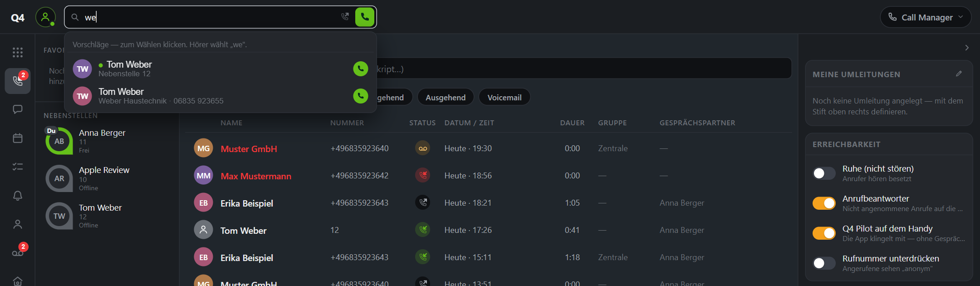Image resolution: width=980 pixels, height=286 pixels.
Task: Call Tom Weber of Weber Haustechnik
Action: point(361,96)
